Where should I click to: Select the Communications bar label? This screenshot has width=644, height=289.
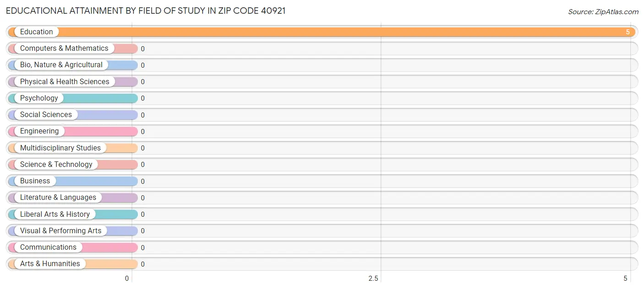(48, 247)
